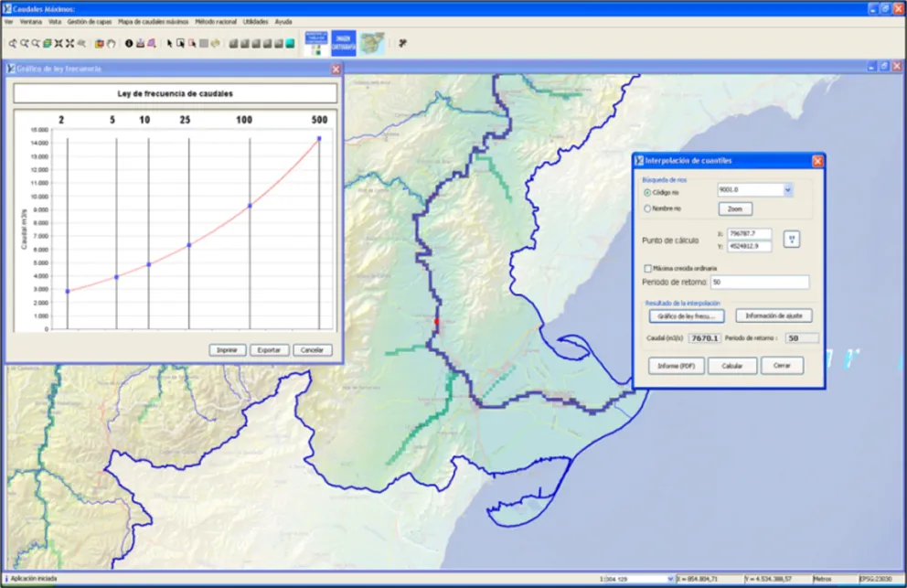Screen dimensions: 907x588
Task: Select the green layers toolbar icon
Action: pyautogui.click(x=48, y=43)
